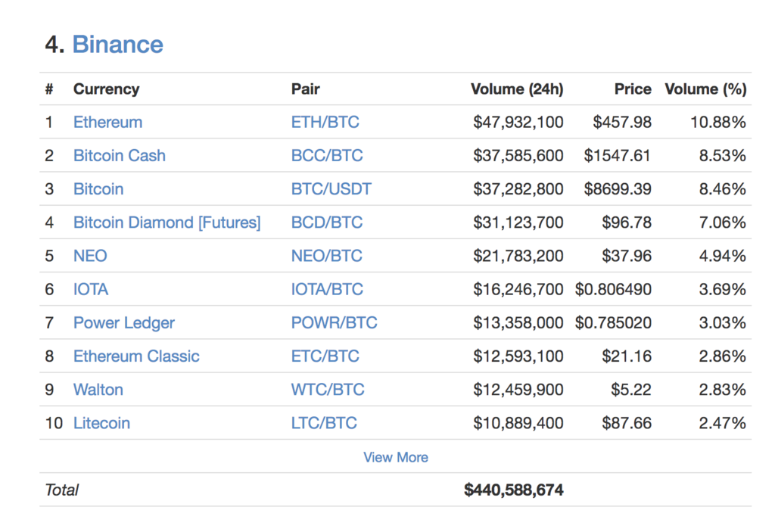The image size is (775, 532).
Task: Click the 8.53% volume share
Action: pyautogui.click(x=723, y=156)
